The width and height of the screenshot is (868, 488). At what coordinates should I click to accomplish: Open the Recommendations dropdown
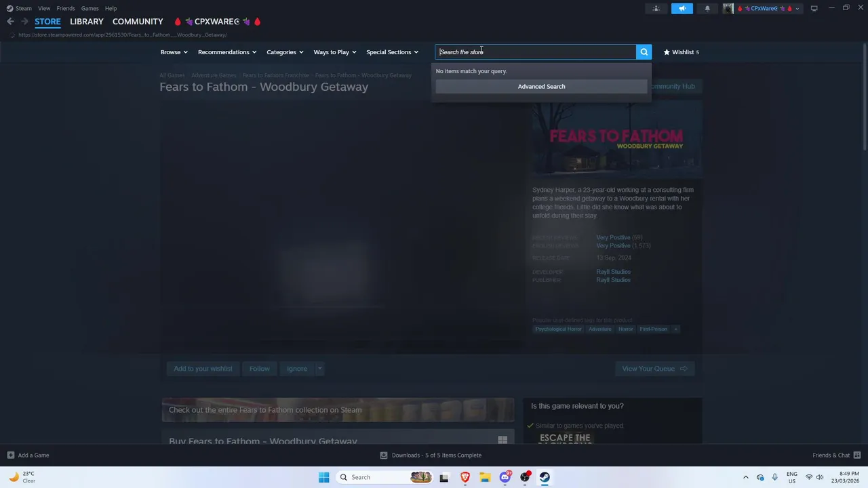pyautogui.click(x=227, y=52)
